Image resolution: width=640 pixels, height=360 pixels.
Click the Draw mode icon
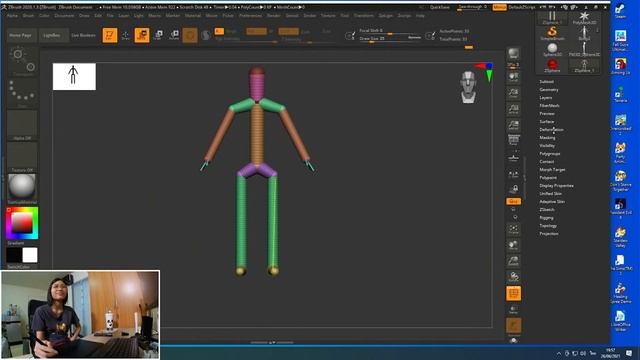pyautogui.click(x=126, y=35)
